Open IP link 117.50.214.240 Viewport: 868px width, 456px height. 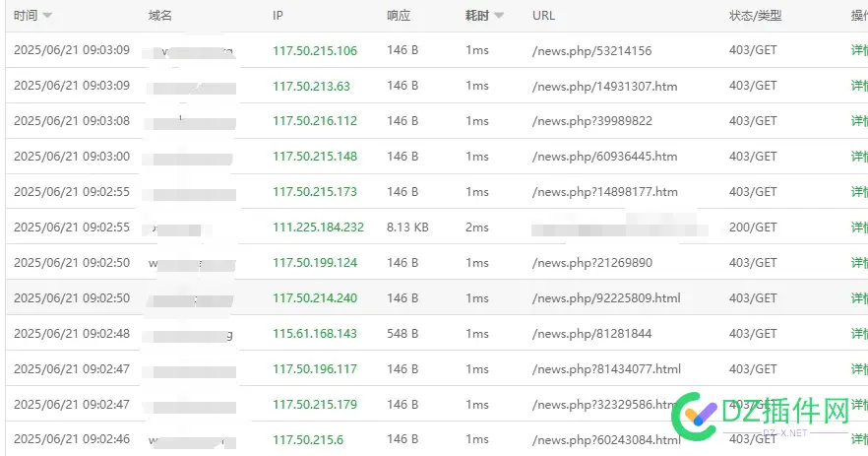[x=315, y=298]
